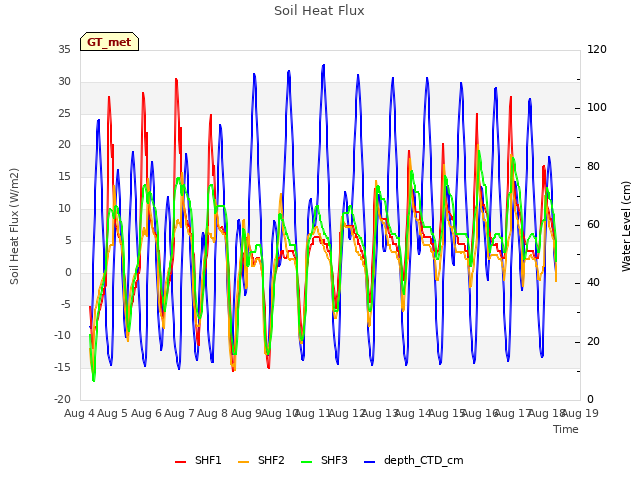Click the 60 right y-axis tick label

pyautogui.click(x=593, y=224)
